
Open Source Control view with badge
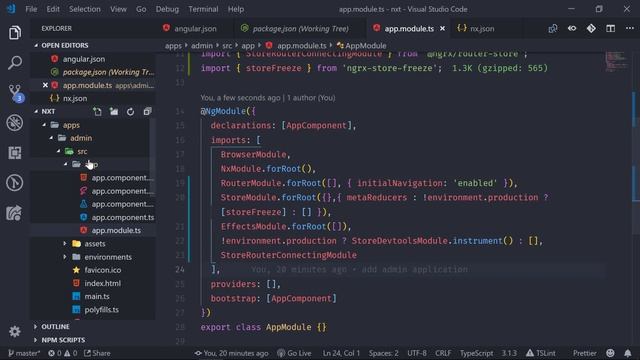(x=16, y=93)
